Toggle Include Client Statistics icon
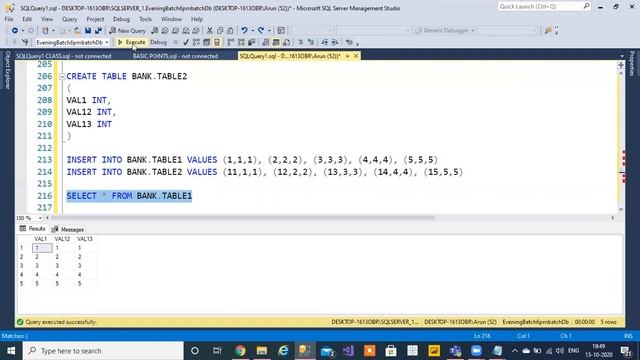 [x=251, y=42]
